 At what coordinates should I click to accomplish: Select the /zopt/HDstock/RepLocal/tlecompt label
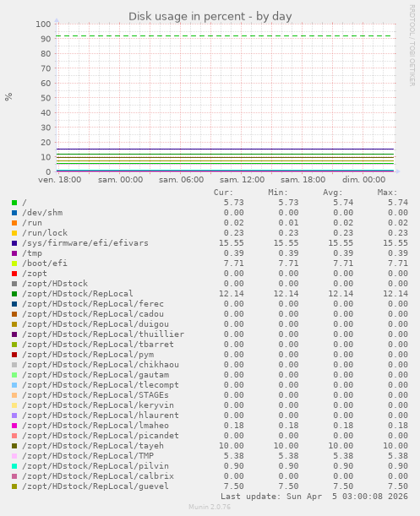pos(101,385)
